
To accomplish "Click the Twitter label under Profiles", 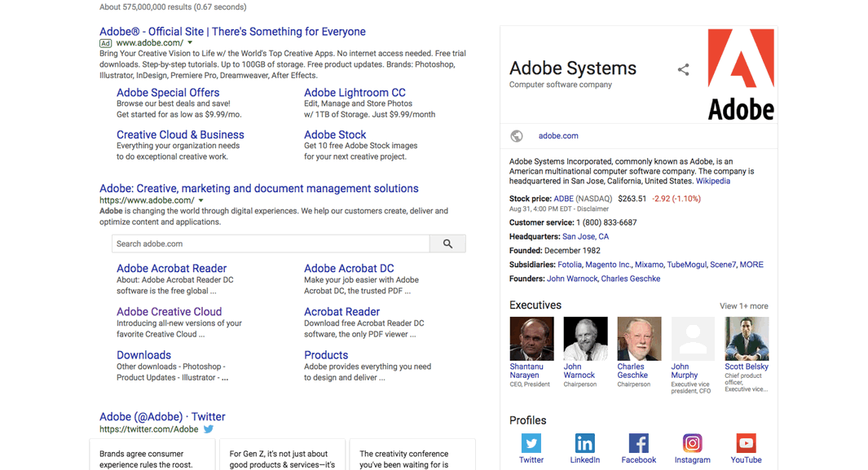I will [x=531, y=460].
